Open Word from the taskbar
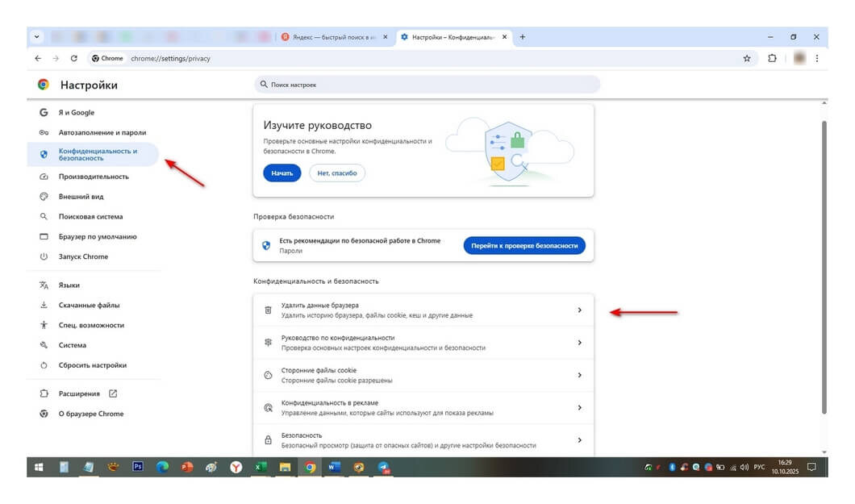The image size is (855, 504). 334,467
